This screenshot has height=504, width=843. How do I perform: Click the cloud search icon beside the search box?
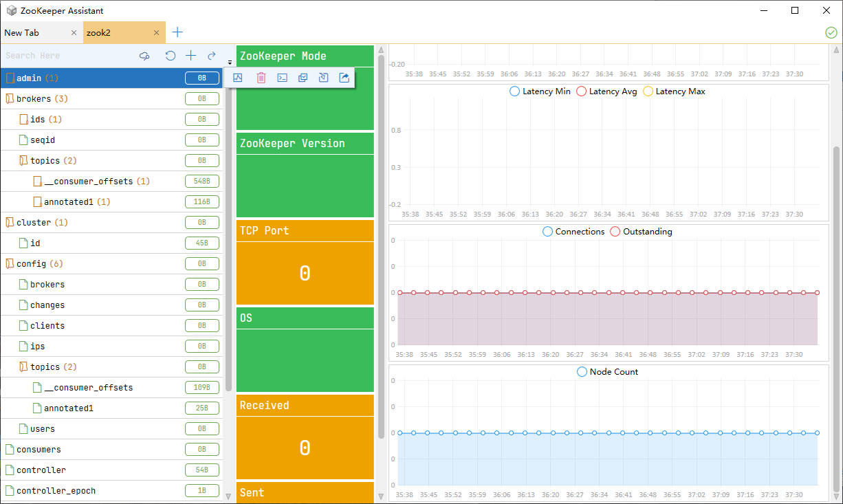[x=144, y=56]
